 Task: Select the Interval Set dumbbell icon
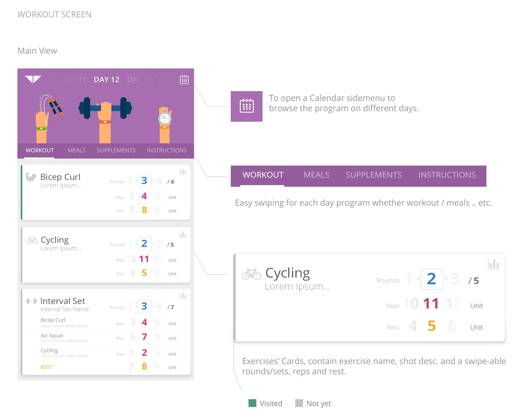click(x=31, y=301)
